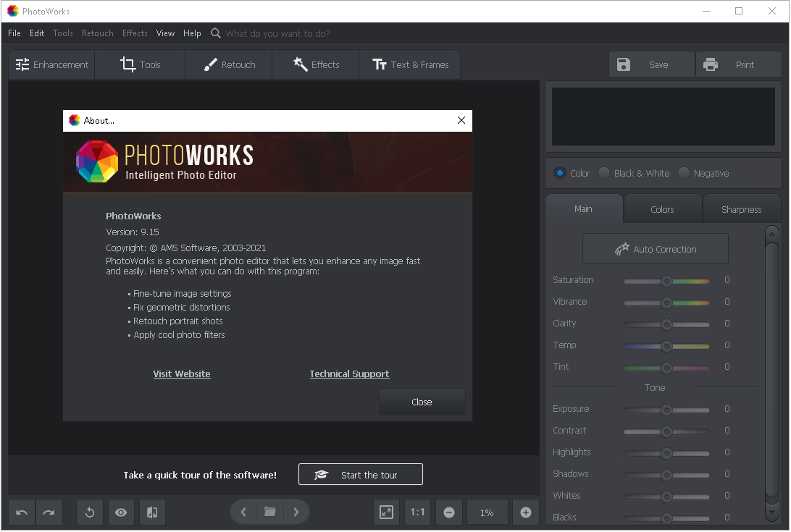Click the Close button in About dialog

click(x=422, y=402)
